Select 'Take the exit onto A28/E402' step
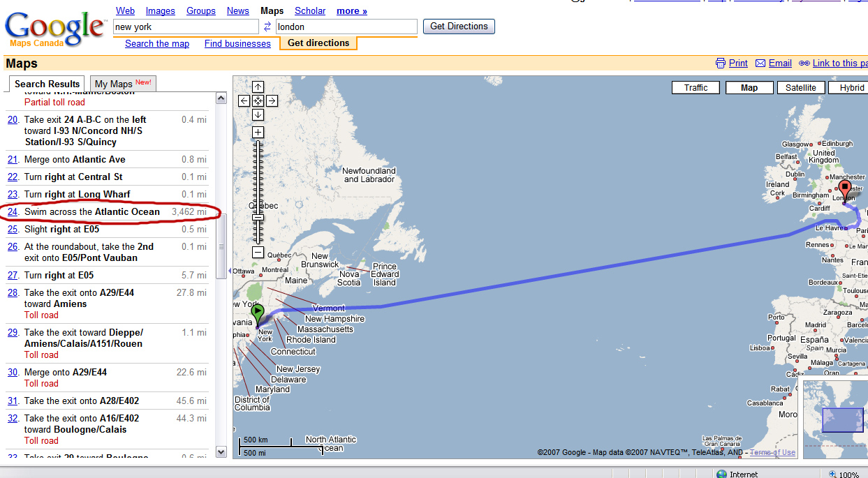The height and width of the screenshot is (478, 868). (x=82, y=401)
